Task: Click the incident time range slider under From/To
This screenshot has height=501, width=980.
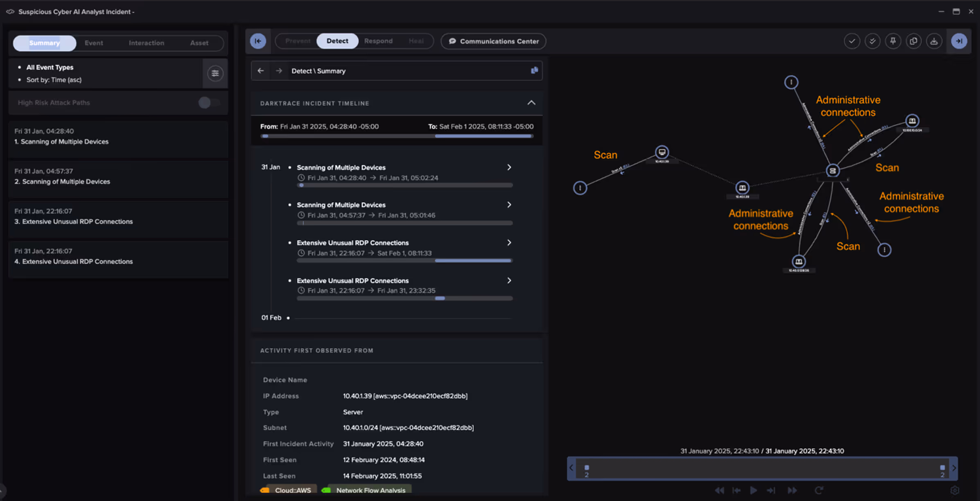Action: click(x=397, y=136)
